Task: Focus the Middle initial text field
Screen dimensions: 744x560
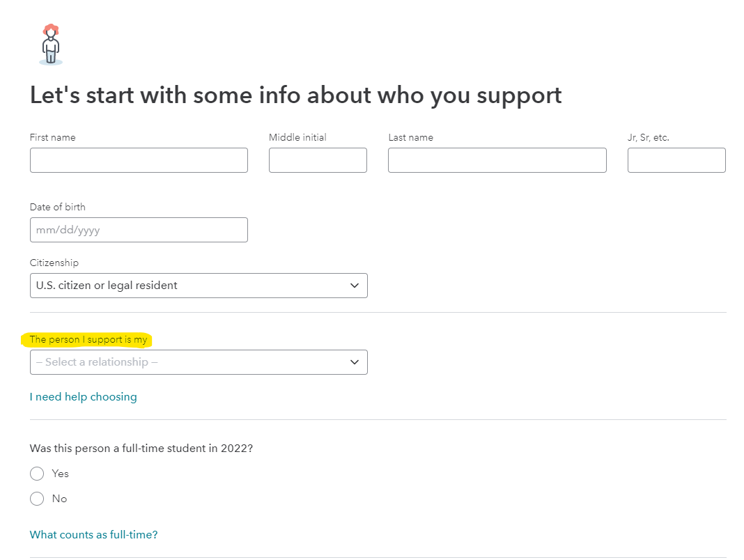Action: point(318,160)
